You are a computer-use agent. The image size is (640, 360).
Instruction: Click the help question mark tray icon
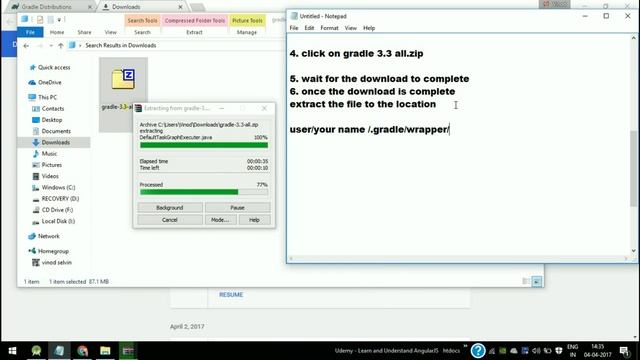[478, 351]
